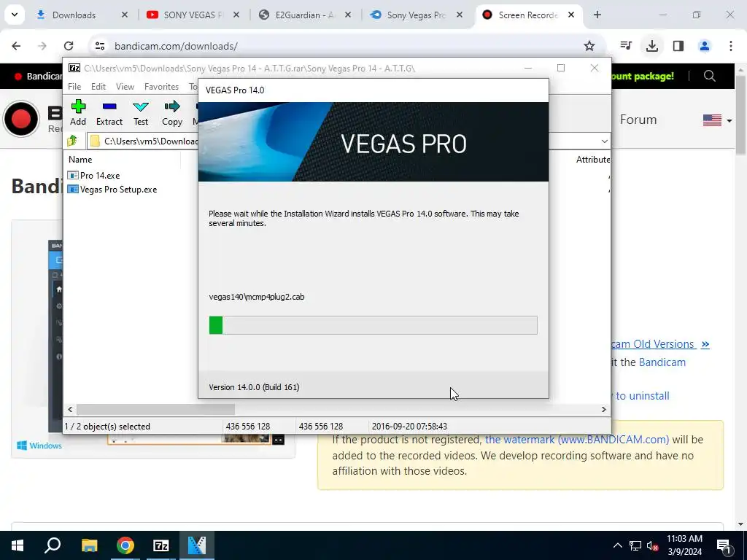747x560 pixels.
Task: Sort by the Name column header
Action: pos(80,160)
